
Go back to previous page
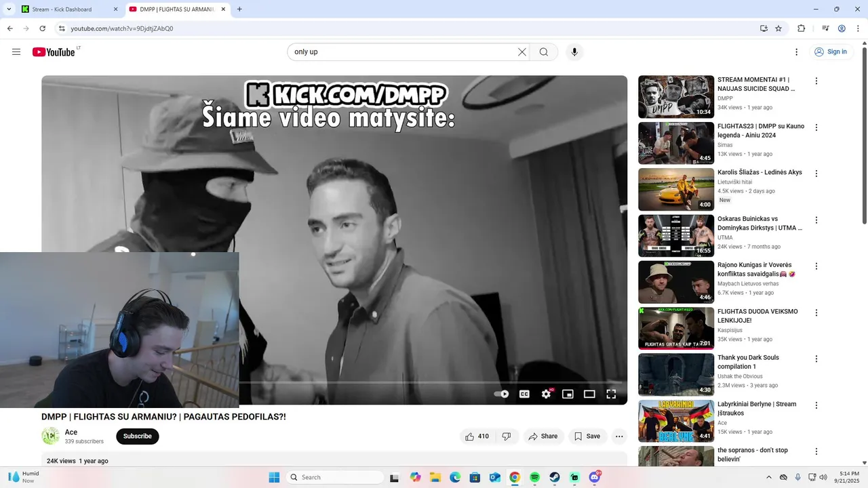pyautogui.click(x=9, y=28)
